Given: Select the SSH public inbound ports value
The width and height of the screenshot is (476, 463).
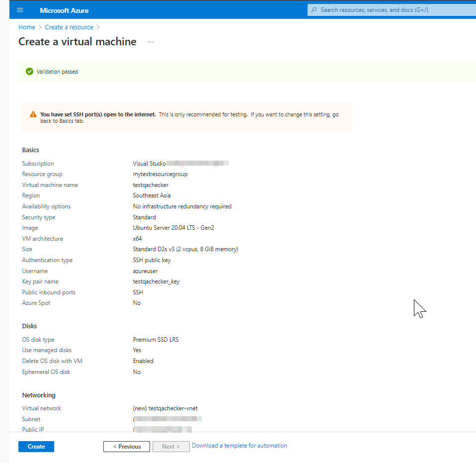Looking at the screenshot, I should [138, 292].
